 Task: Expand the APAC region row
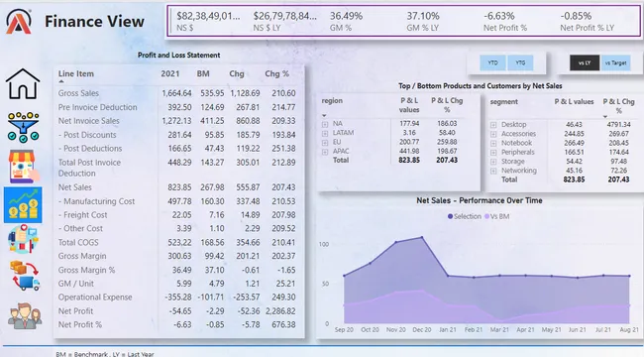[x=325, y=152]
